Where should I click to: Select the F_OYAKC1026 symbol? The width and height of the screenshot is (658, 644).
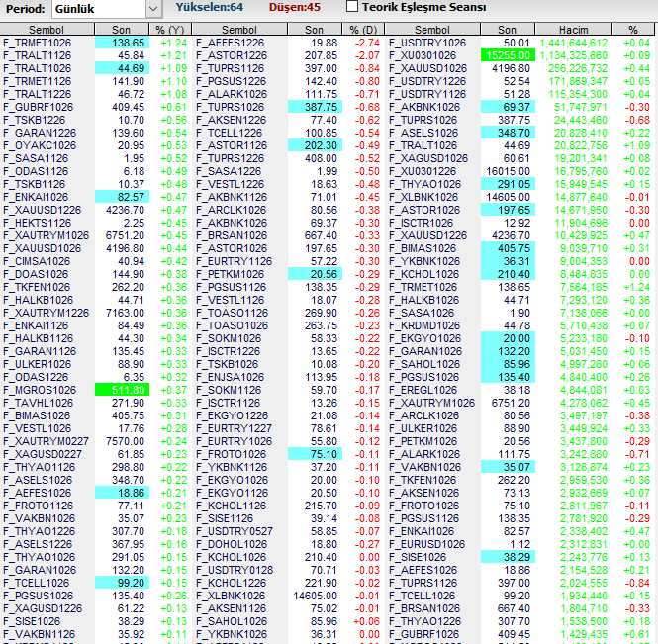(40, 145)
